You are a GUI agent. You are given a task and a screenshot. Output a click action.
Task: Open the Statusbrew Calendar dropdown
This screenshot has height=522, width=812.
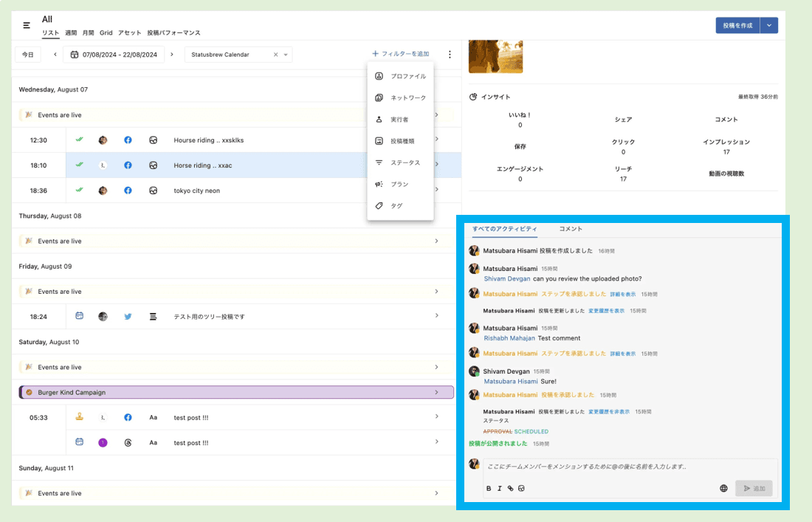(286, 55)
